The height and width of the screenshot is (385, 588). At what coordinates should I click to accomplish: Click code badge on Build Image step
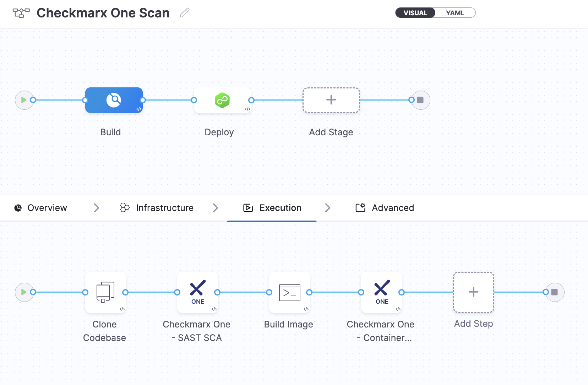tap(306, 309)
